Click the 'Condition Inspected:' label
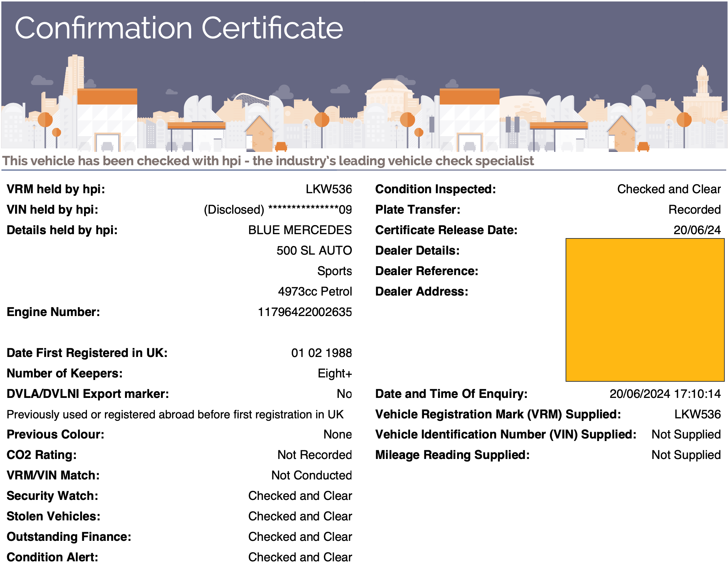This screenshot has height=571, width=728. click(436, 189)
